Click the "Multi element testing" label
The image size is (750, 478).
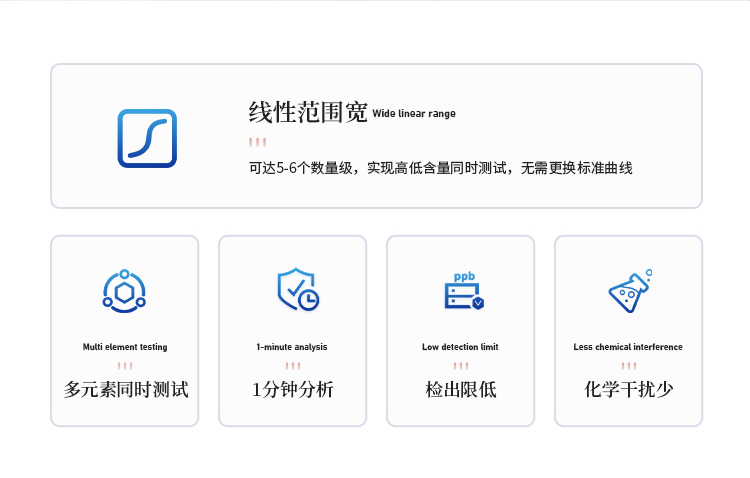click(x=125, y=347)
